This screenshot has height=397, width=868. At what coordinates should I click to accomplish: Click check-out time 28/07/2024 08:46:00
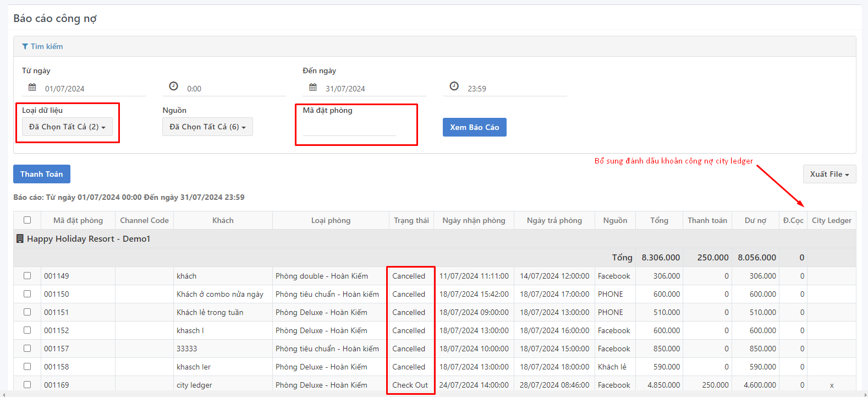pyautogui.click(x=554, y=385)
